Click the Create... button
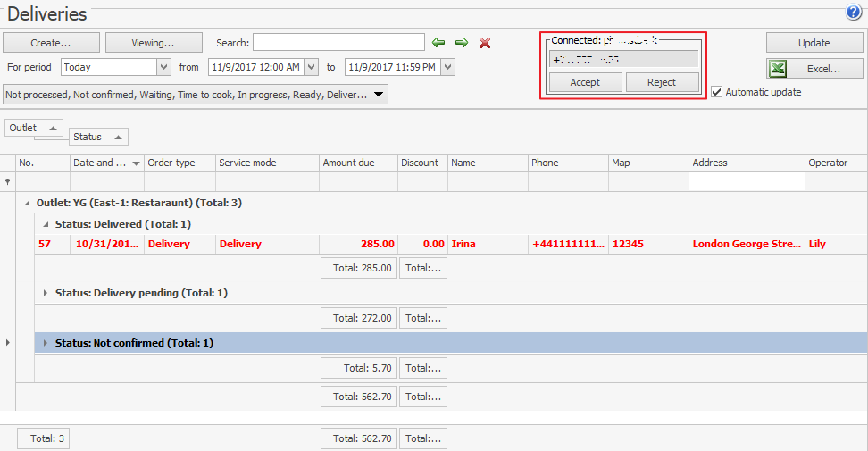 [51, 43]
